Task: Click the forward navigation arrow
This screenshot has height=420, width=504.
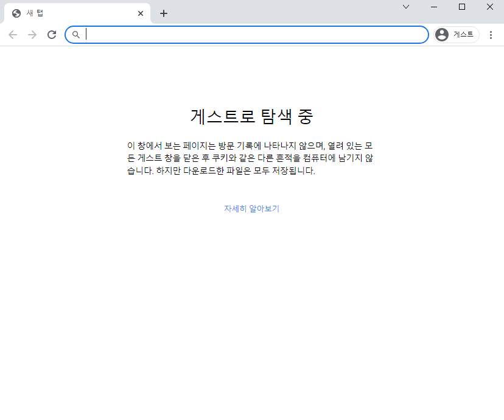Action: point(32,35)
